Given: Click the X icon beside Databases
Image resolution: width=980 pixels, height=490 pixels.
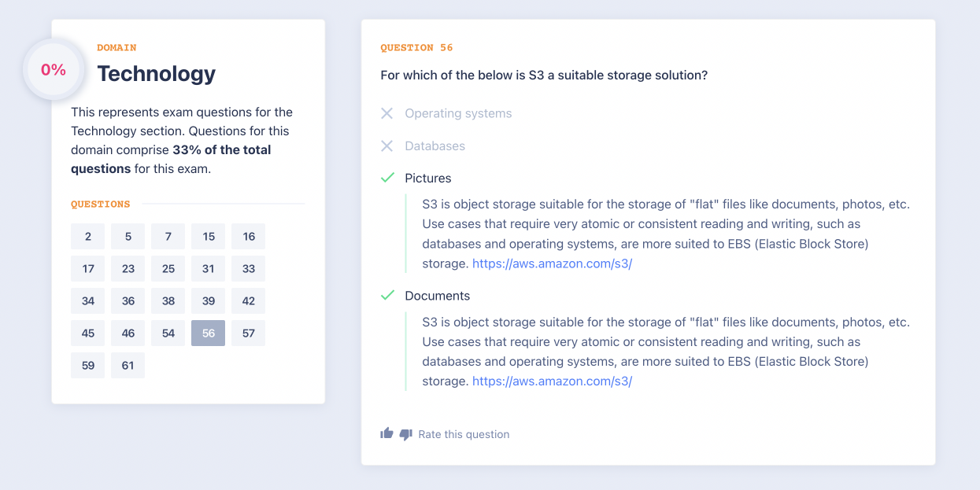Looking at the screenshot, I should pos(386,146).
